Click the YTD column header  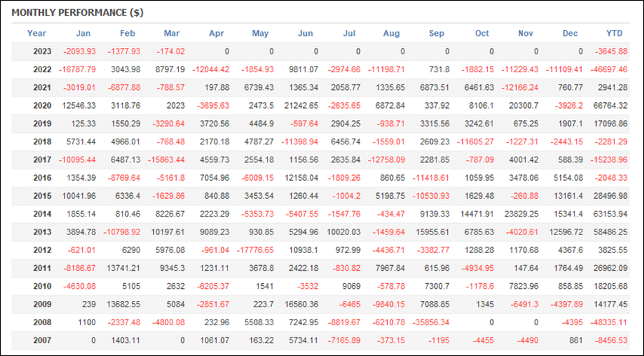click(615, 34)
